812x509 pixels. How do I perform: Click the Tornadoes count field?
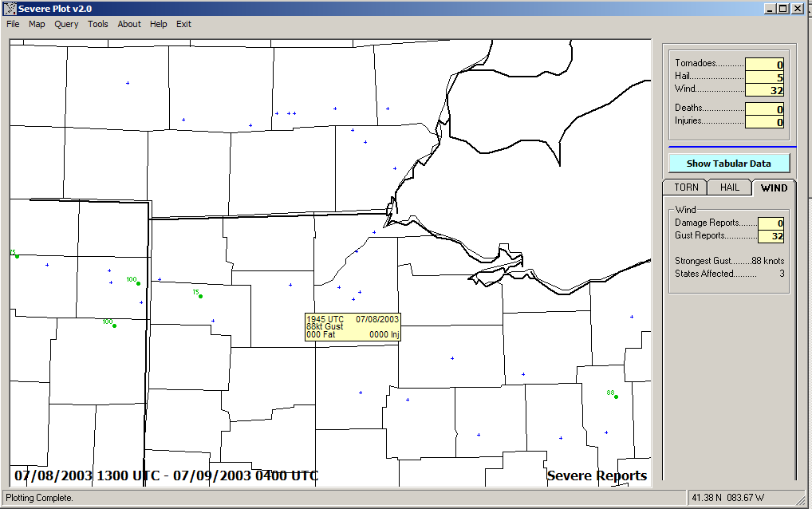coord(764,64)
